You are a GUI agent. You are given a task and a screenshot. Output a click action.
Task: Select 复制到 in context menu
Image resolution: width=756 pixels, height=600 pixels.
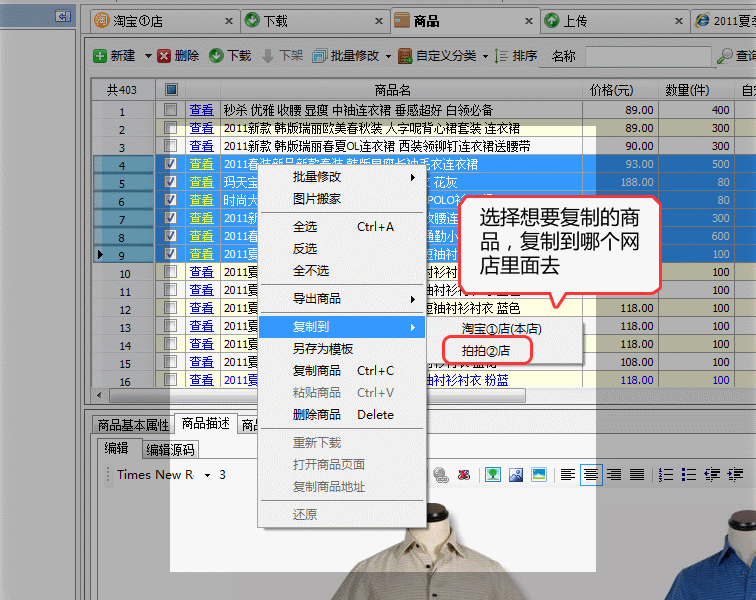click(x=342, y=327)
